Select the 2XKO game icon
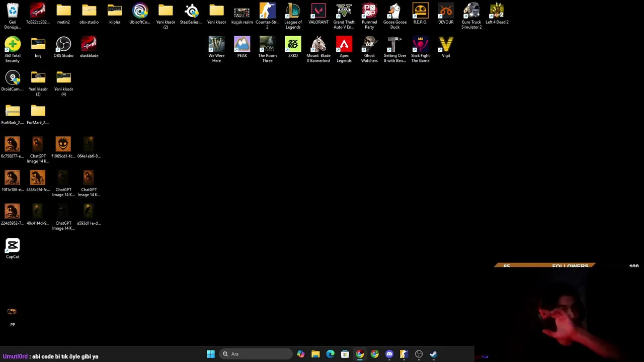644x362 pixels. 293,48
